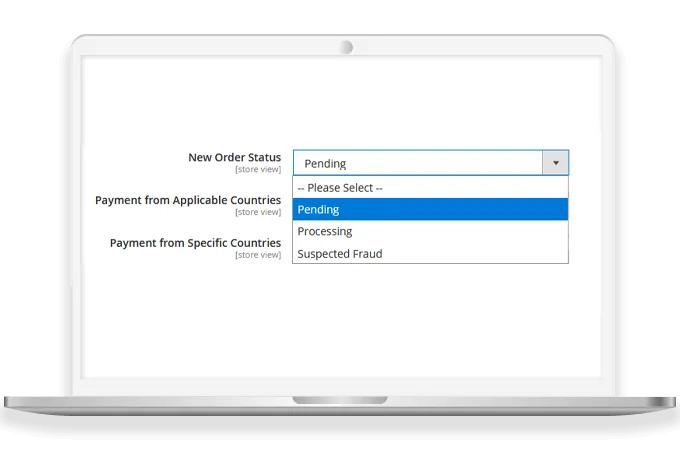Image resolution: width=680 pixels, height=450 pixels.
Task: Click the Payment from Specific Countries label
Action: click(x=195, y=243)
